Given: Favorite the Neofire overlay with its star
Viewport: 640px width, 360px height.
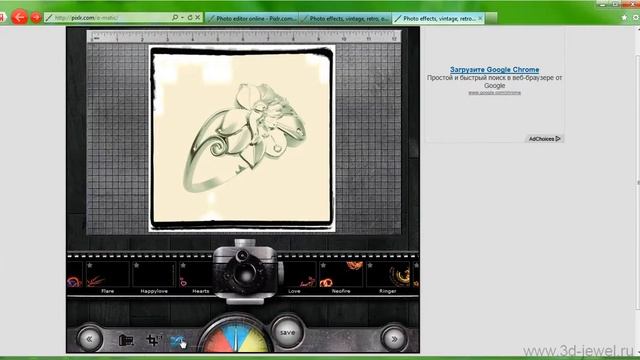Looking at the screenshot, I should click(323, 265).
